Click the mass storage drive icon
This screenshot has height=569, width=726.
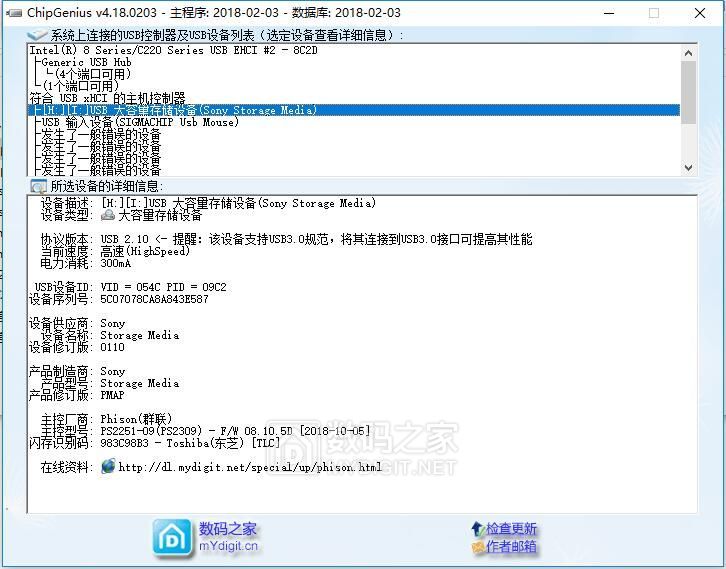pos(108,215)
